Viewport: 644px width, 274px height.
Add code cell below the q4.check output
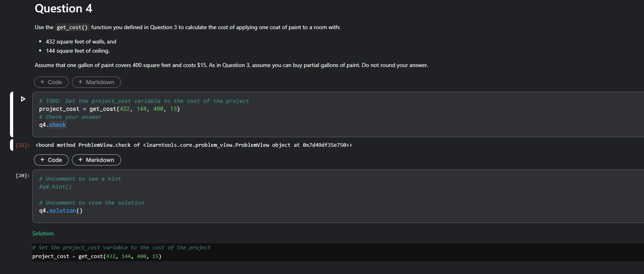51,160
